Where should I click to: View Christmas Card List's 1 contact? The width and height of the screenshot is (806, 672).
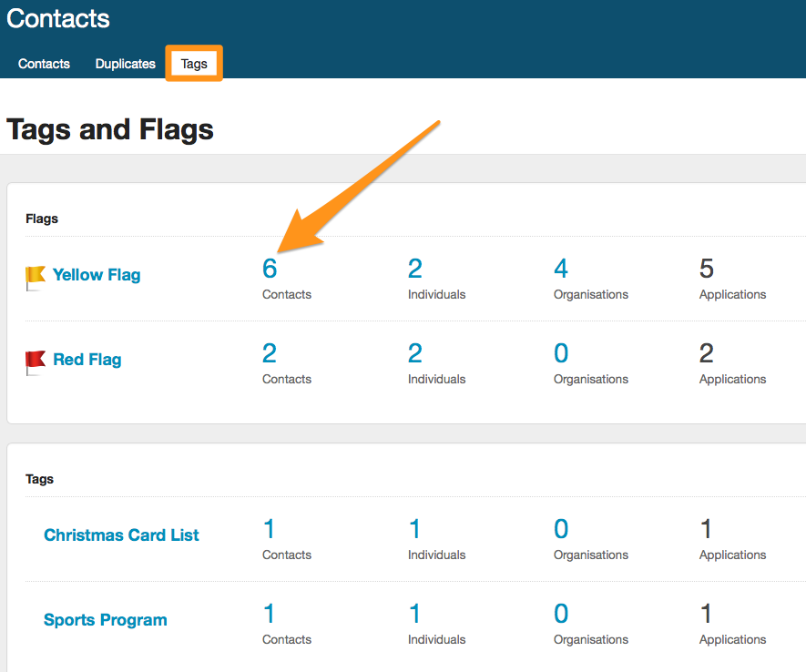pos(270,529)
